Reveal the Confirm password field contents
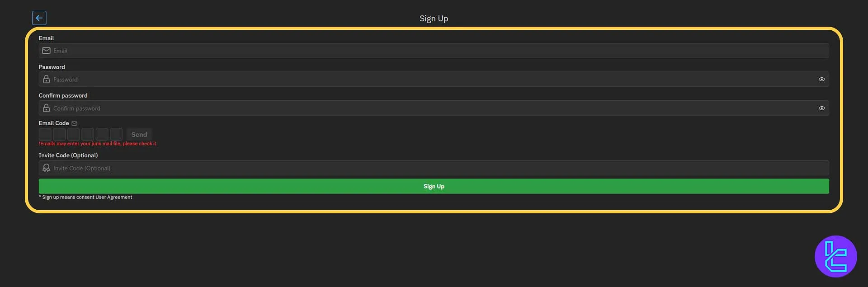This screenshot has height=287, width=868. click(821, 108)
